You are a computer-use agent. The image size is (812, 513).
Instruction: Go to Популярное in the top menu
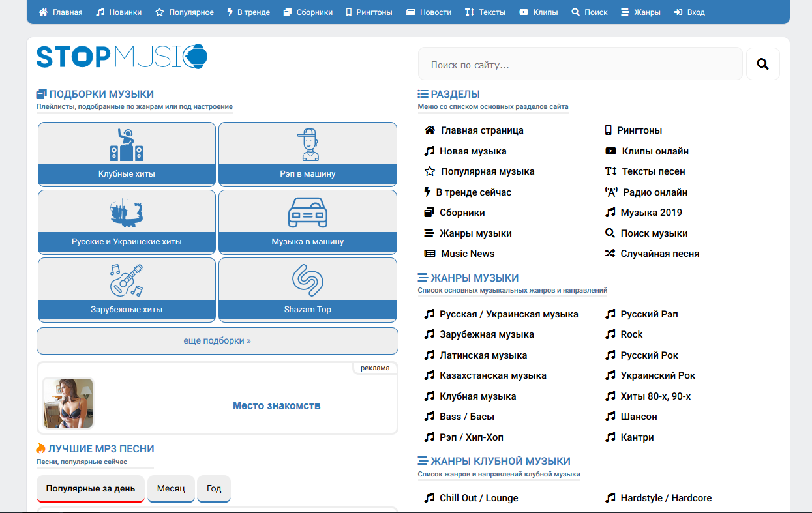[x=185, y=12]
